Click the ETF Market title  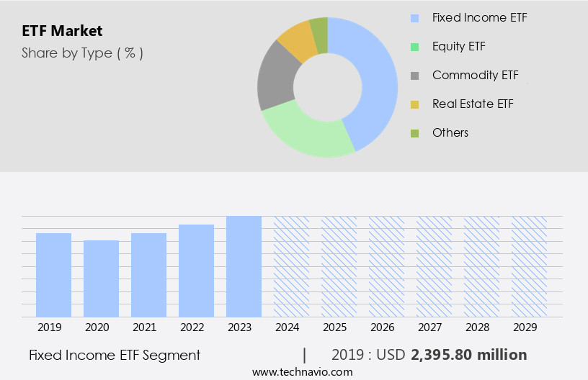[x=62, y=31]
